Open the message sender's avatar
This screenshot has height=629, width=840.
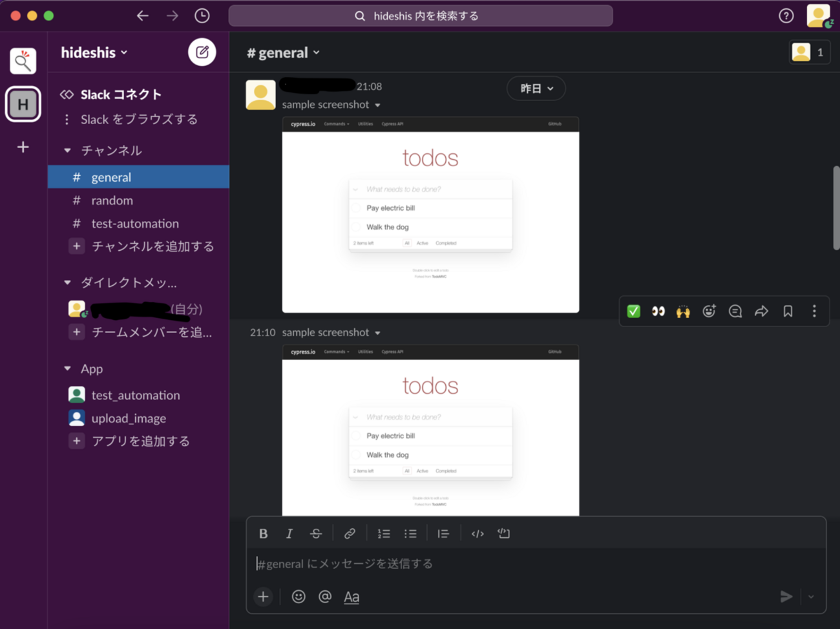[x=260, y=95]
